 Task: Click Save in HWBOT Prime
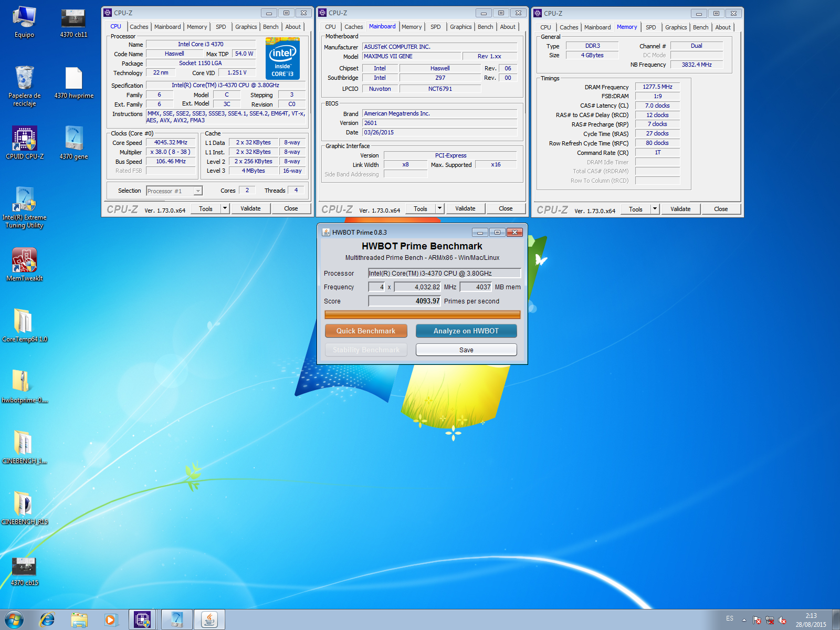pos(466,350)
